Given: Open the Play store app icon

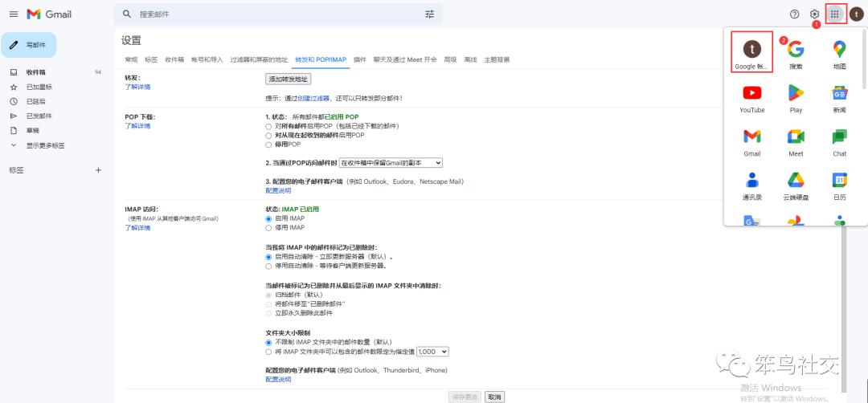Looking at the screenshot, I should [796, 98].
